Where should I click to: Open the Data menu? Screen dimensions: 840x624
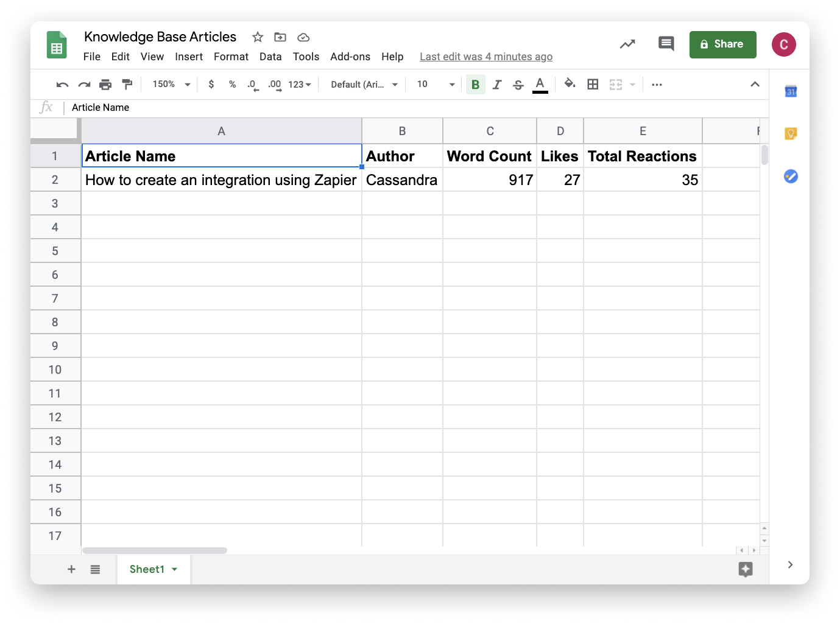point(270,57)
